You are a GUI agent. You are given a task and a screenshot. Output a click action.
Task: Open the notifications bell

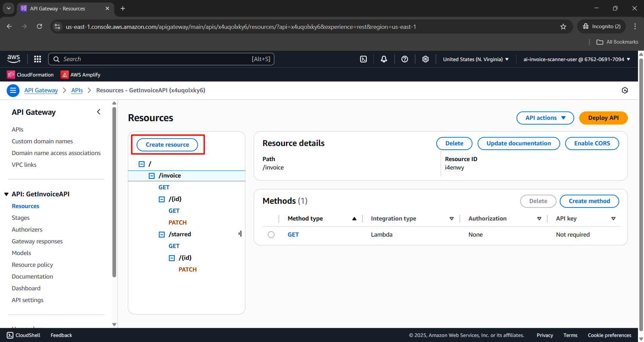pos(384,59)
